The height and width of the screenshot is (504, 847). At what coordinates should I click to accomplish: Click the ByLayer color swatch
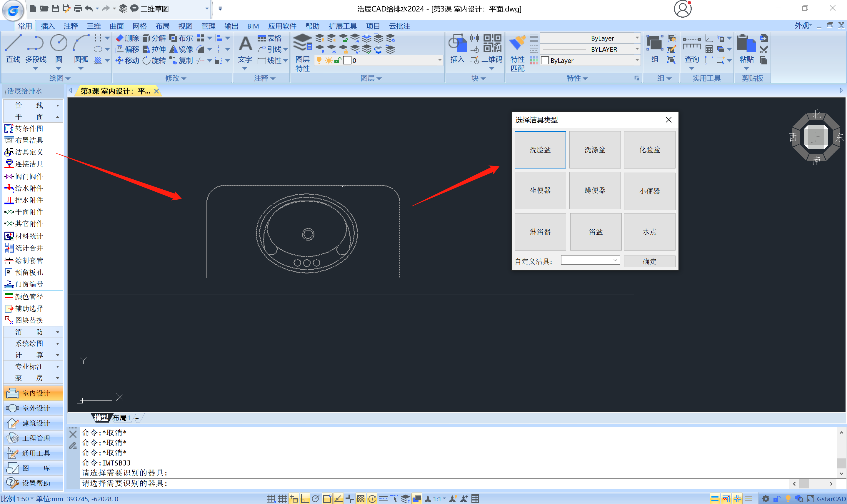(545, 61)
